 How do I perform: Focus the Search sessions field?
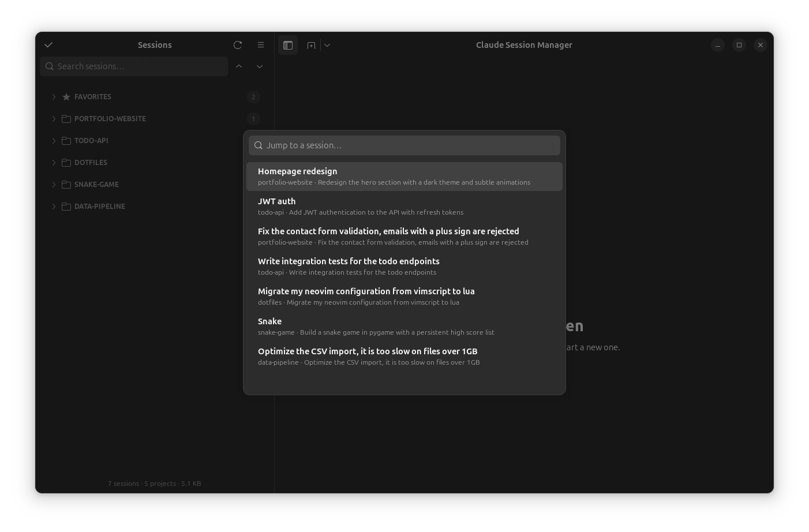[134, 66]
